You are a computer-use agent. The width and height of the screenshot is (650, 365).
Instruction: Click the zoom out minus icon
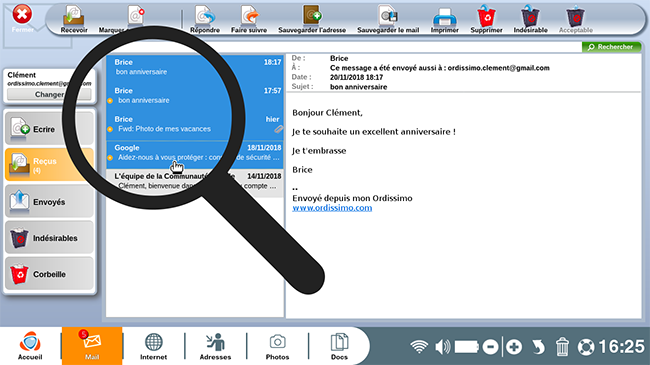[x=490, y=347]
